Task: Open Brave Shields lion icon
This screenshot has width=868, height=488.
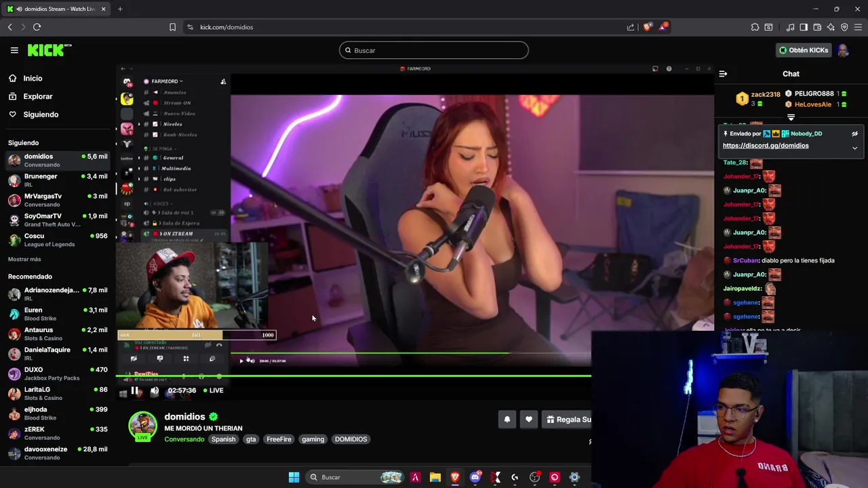Action: [x=648, y=27]
